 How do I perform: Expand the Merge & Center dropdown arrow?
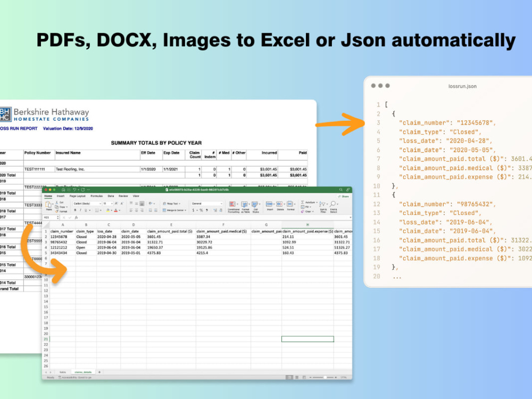(x=185, y=210)
